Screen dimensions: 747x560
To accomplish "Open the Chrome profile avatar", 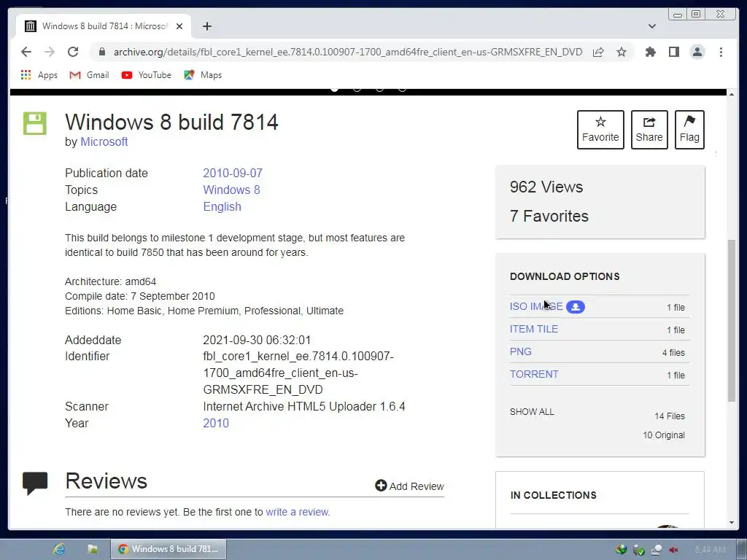I will tap(697, 52).
